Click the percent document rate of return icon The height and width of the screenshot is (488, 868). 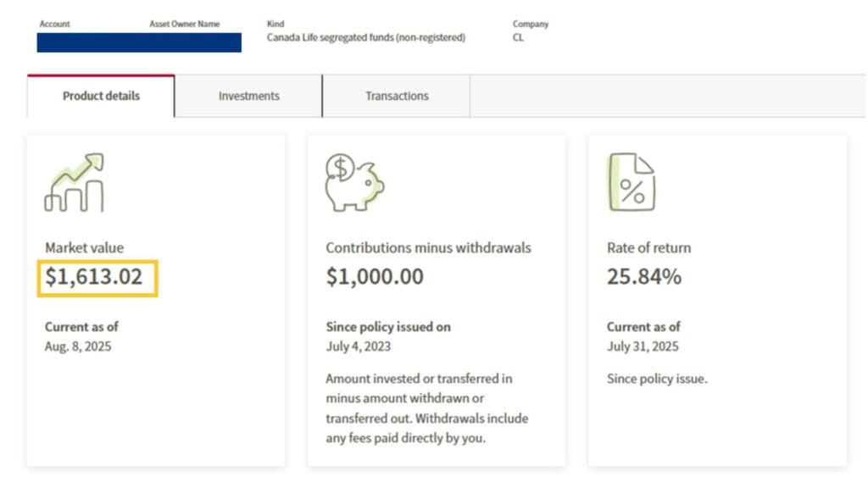631,183
